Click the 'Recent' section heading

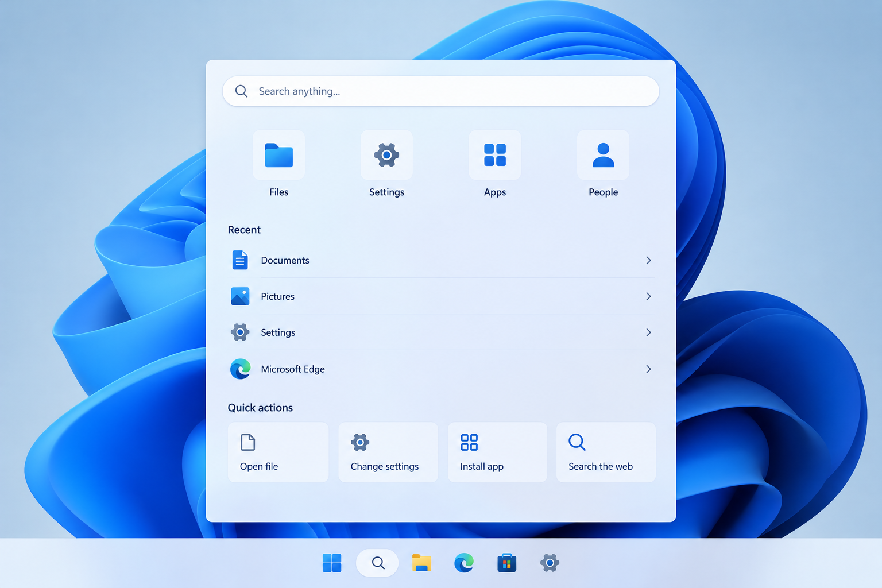244,230
